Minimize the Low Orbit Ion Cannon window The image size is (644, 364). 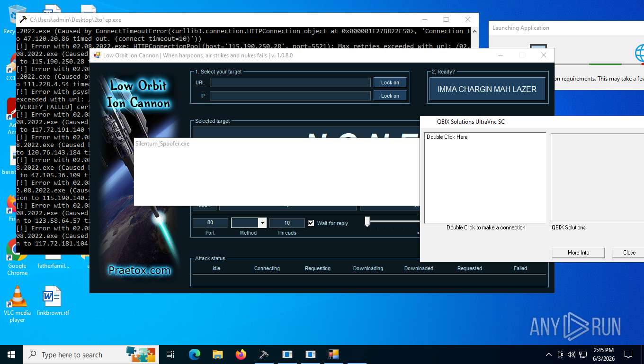(500, 55)
